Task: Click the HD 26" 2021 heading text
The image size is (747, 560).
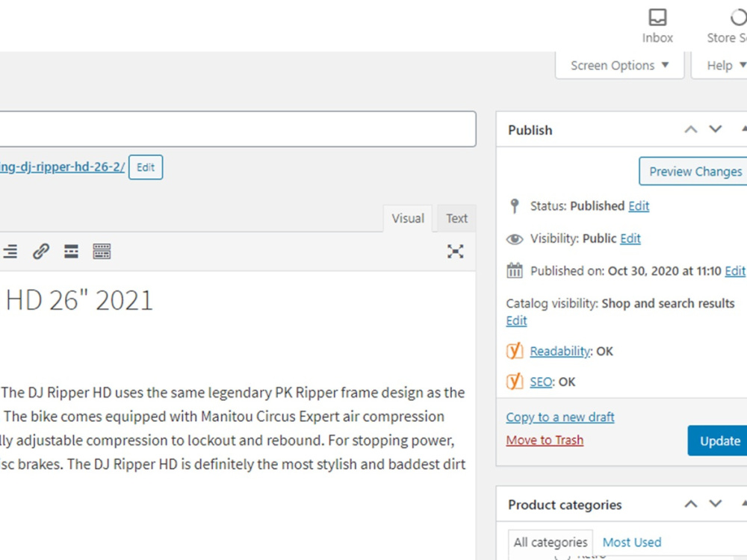Action: pos(79,300)
